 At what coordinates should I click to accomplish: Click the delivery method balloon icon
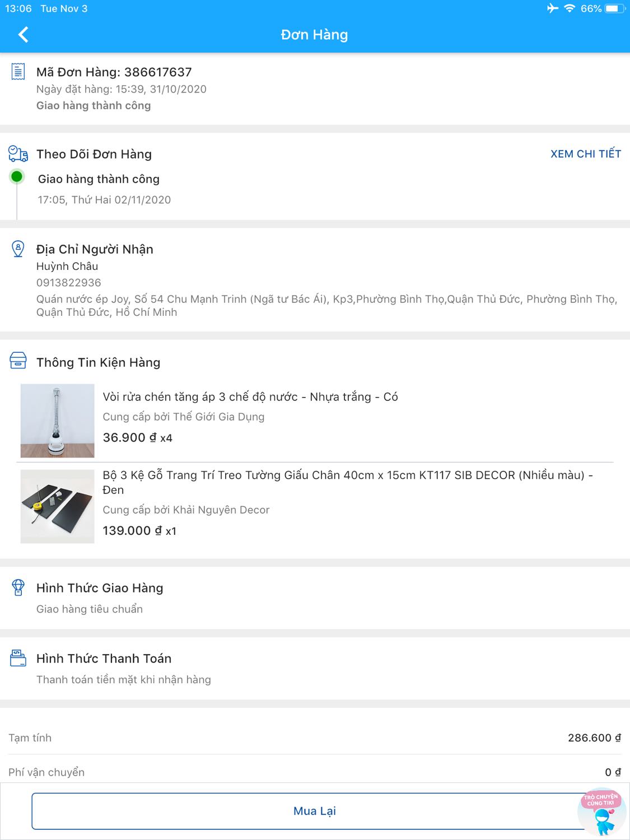click(18, 587)
